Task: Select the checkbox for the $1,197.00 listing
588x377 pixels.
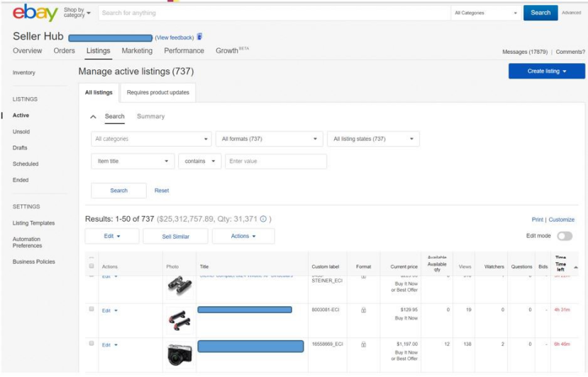Action: click(91, 344)
